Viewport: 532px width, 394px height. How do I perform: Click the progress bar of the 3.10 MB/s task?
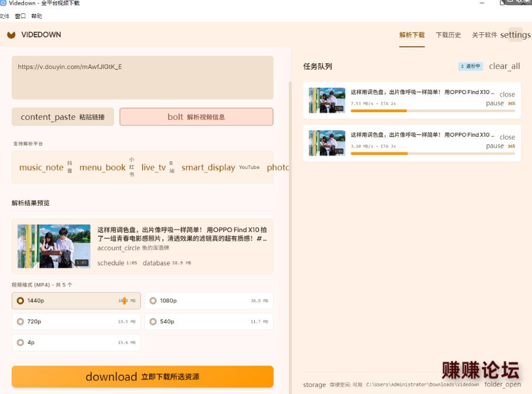[433, 153]
